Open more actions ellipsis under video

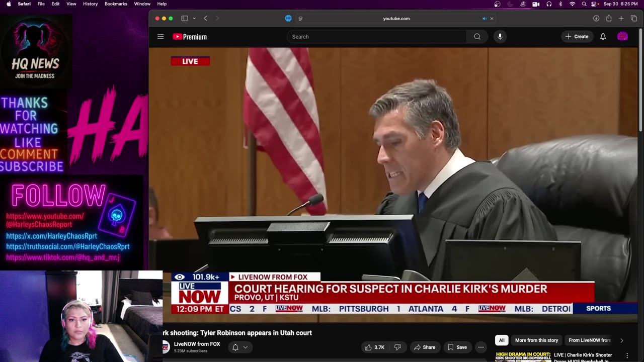[x=481, y=347]
